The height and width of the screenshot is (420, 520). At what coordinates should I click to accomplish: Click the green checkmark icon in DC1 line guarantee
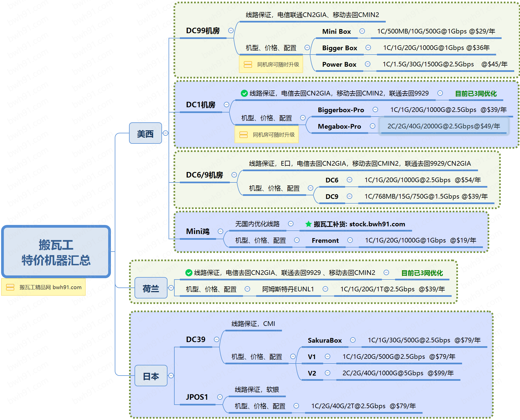click(244, 94)
